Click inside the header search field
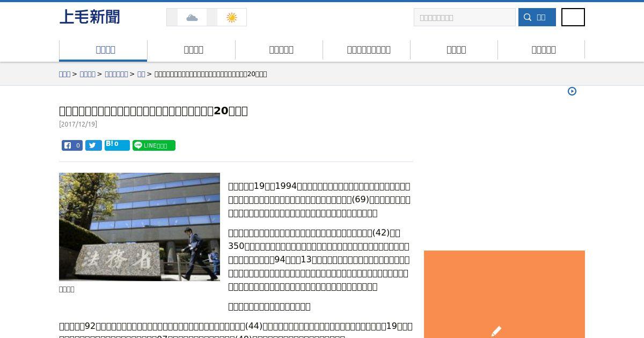This screenshot has height=338, width=644. tap(465, 17)
